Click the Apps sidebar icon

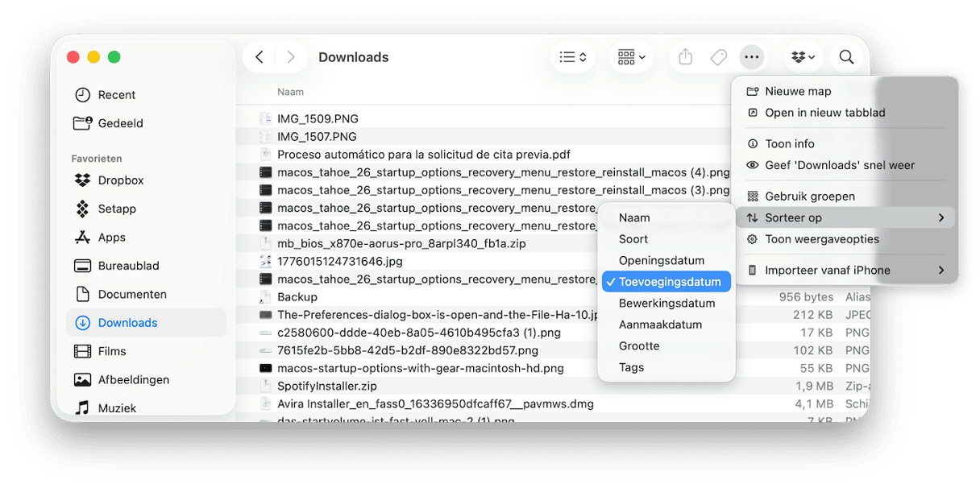coord(82,238)
